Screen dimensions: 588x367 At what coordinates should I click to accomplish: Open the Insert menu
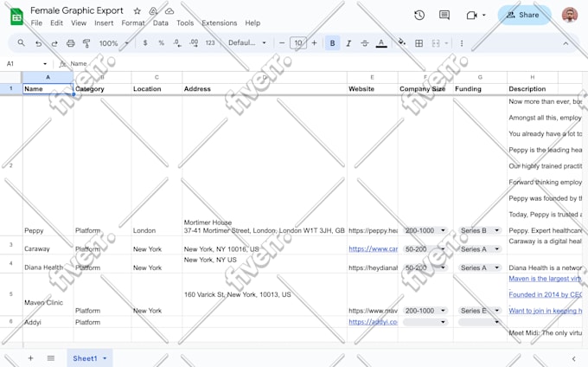click(x=104, y=23)
